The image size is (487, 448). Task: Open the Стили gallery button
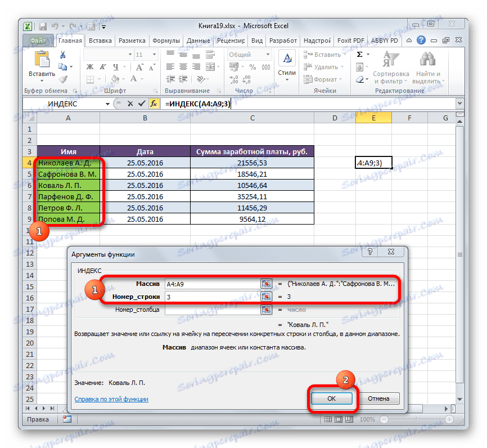point(287,67)
